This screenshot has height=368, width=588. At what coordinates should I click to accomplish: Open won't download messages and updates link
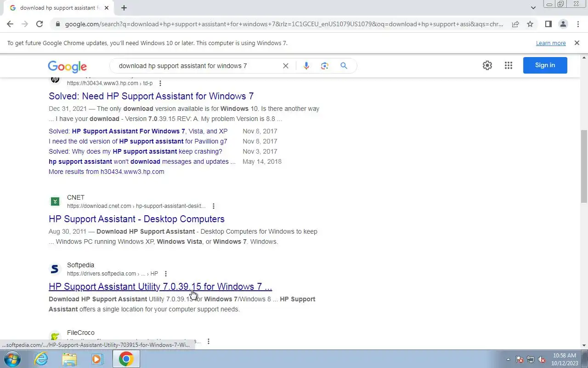click(x=142, y=161)
